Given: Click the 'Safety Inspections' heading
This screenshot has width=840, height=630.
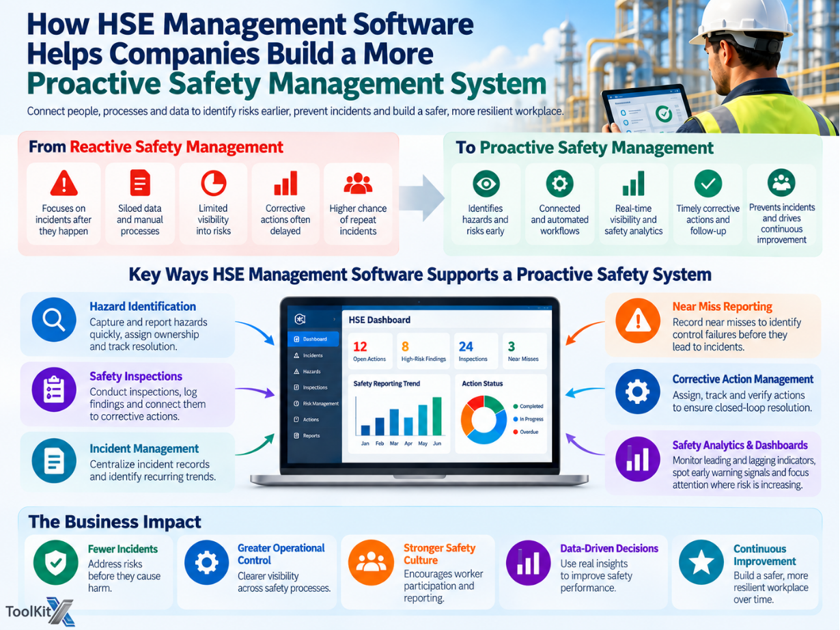Looking at the screenshot, I should tap(136, 376).
